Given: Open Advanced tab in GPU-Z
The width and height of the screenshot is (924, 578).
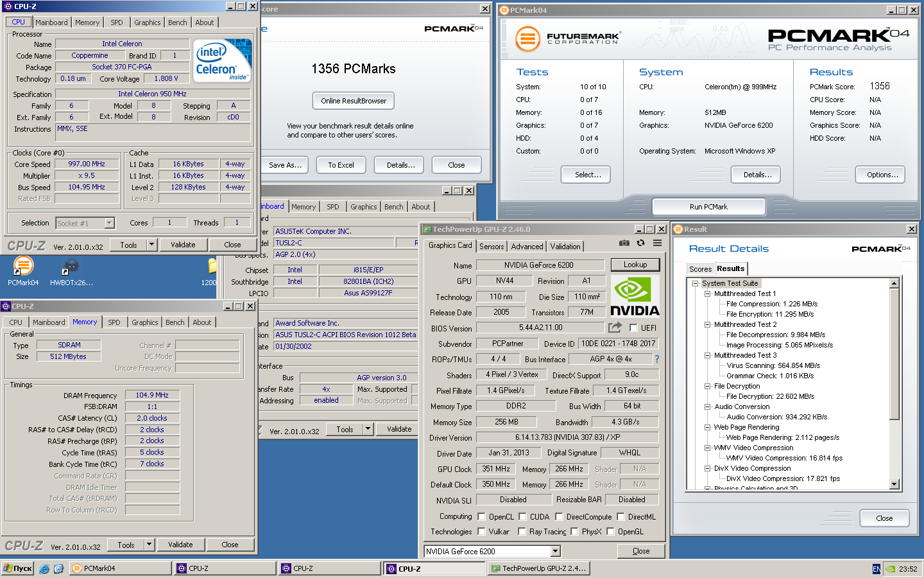Looking at the screenshot, I should [x=527, y=246].
